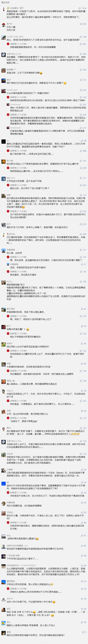
Task: Toggle like on Su's comment
Action: click(x=82, y=141)
